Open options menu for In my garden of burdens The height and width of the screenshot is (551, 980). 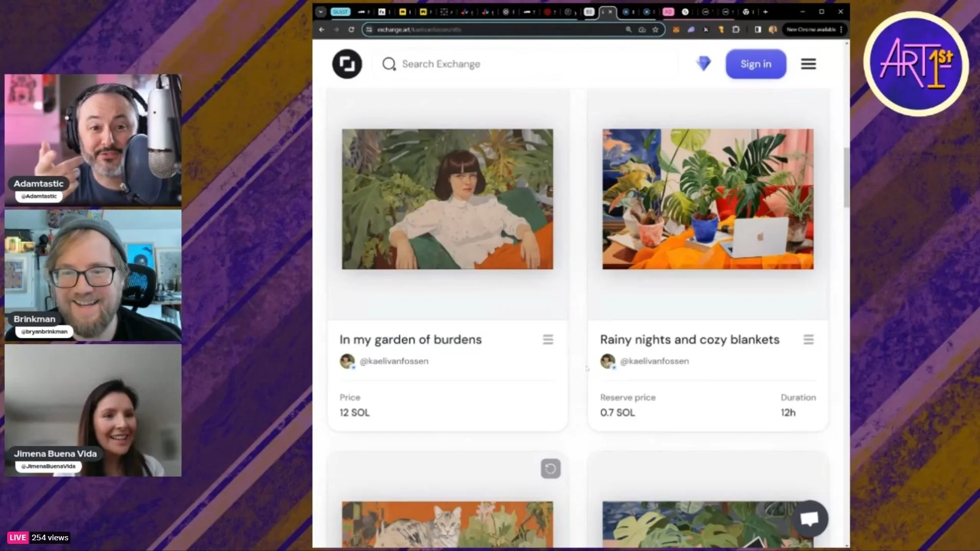[548, 340]
